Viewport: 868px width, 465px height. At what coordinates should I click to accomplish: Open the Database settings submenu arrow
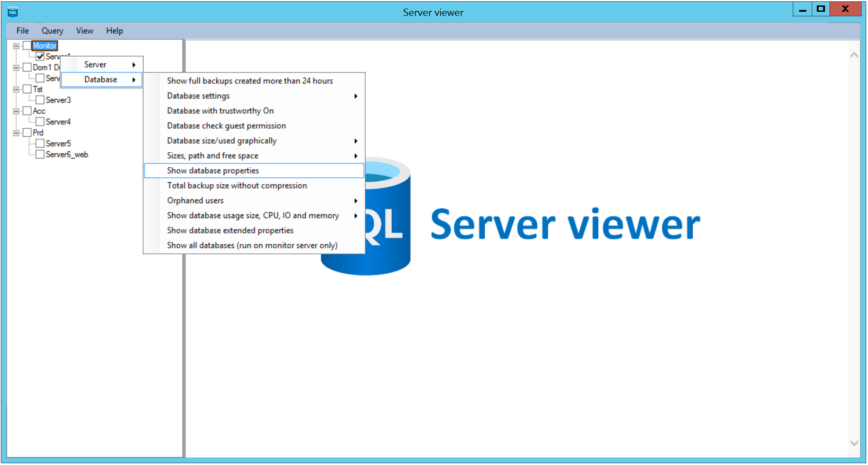(x=356, y=96)
